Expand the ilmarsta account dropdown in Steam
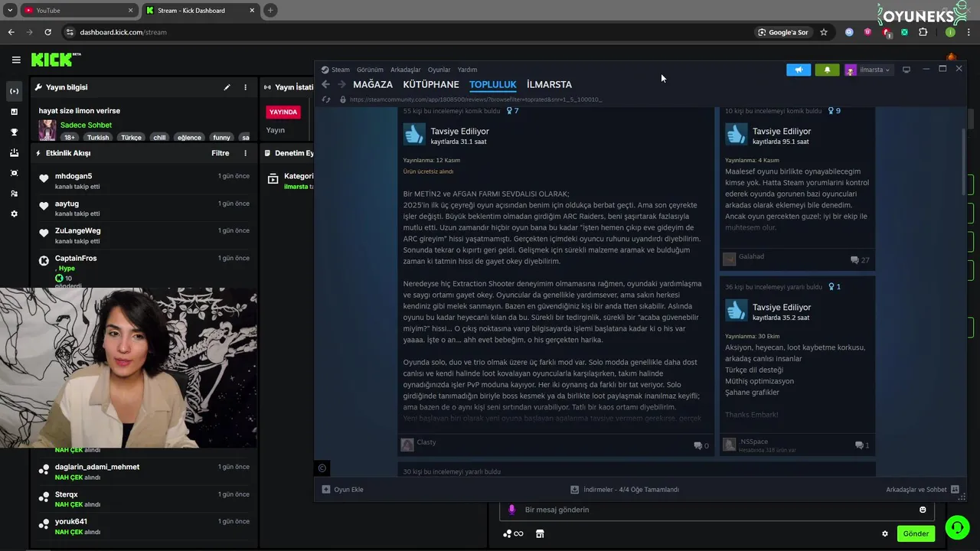The height and width of the screenshot is (551, 980). tap(868, 70)
